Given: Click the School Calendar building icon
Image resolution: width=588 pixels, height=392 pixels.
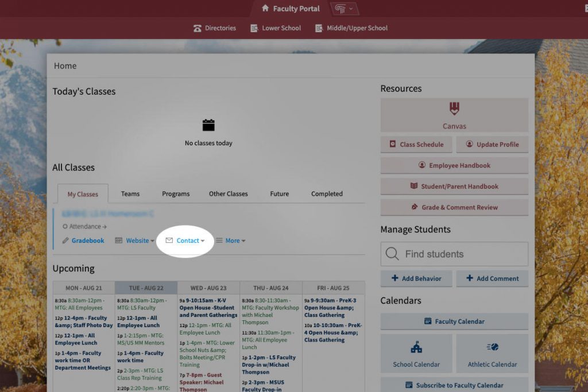Looking at the screenshot, I should tap(416, 347).
